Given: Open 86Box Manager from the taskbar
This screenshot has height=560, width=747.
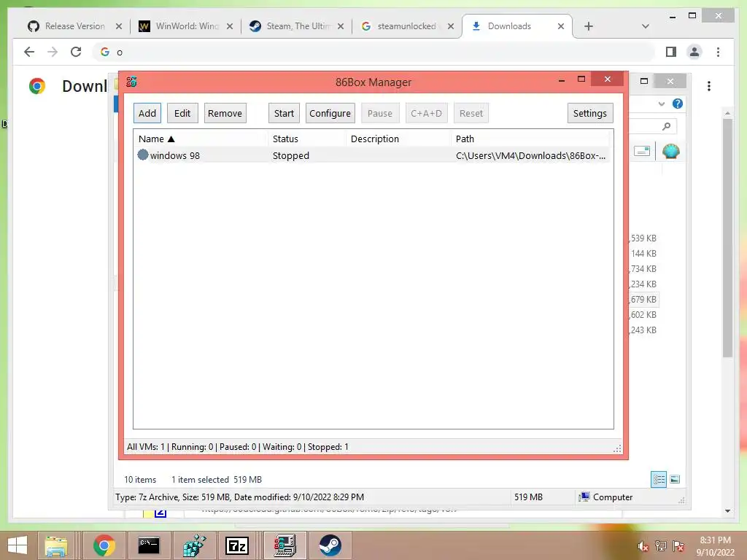Looking at the screenshot, I should pos(285,545).
